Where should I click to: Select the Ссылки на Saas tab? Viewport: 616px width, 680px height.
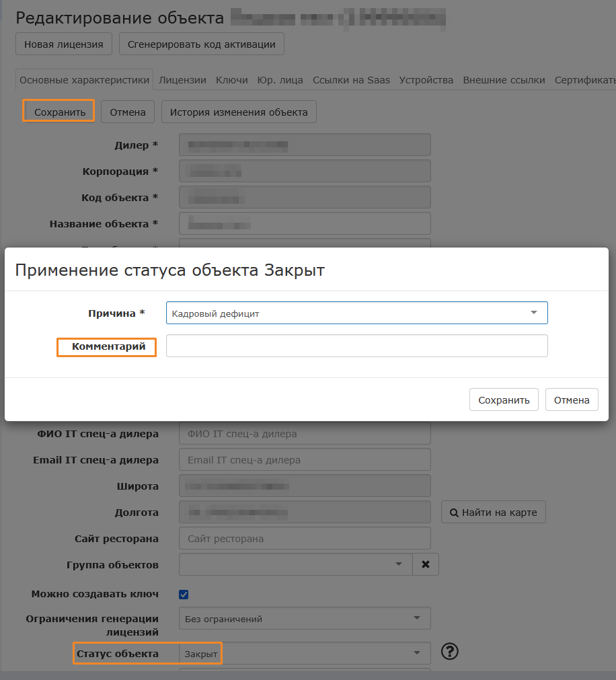pyautogui.click(x=351, y=80)
